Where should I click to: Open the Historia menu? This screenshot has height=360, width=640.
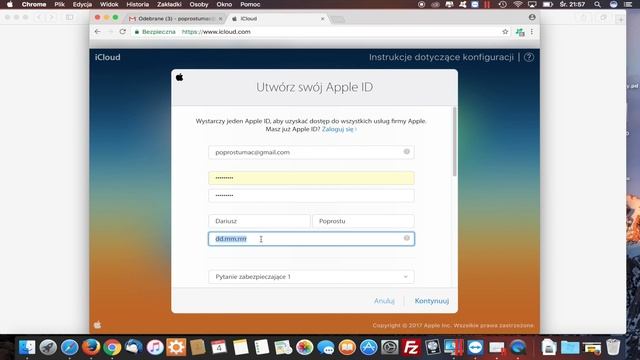(x=138, y=4)
